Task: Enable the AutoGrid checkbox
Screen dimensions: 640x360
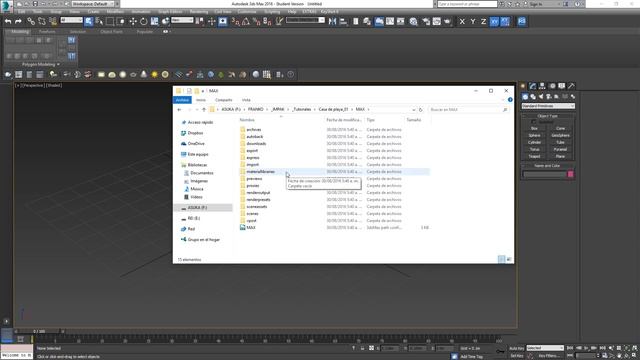Action: pos(534,122)
